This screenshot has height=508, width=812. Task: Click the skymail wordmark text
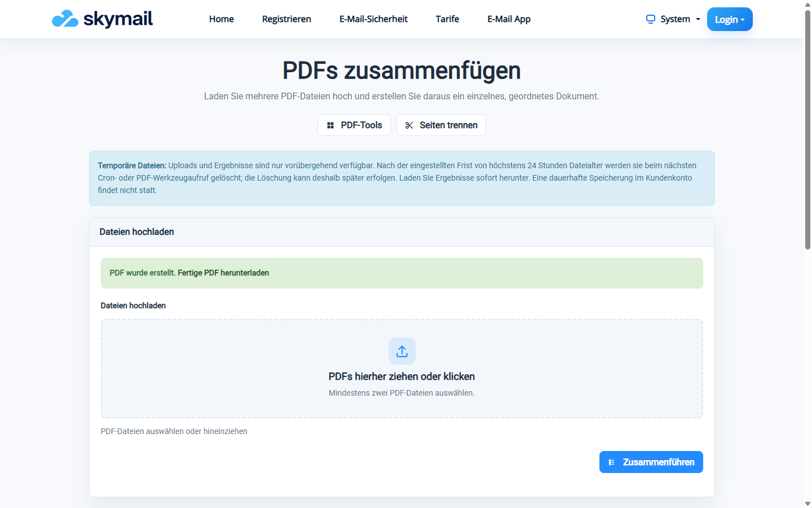click(x=118, y=19)
